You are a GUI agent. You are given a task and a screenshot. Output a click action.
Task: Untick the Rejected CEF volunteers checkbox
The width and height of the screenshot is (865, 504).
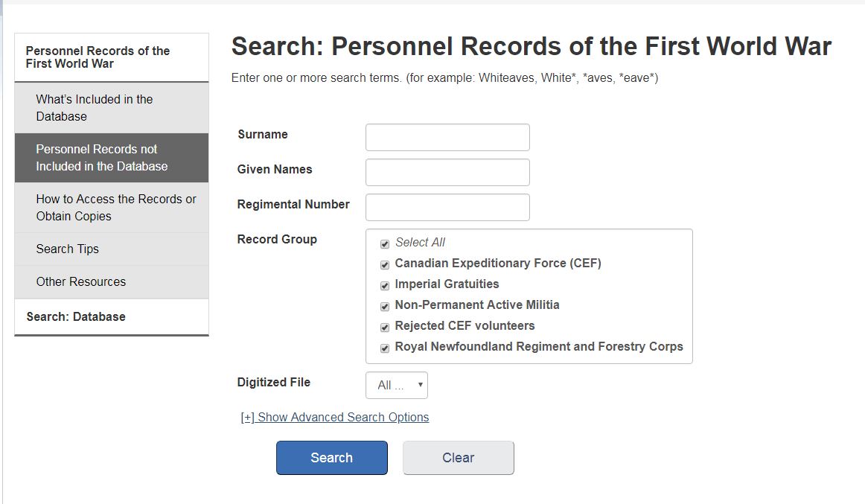click(385, 327)
